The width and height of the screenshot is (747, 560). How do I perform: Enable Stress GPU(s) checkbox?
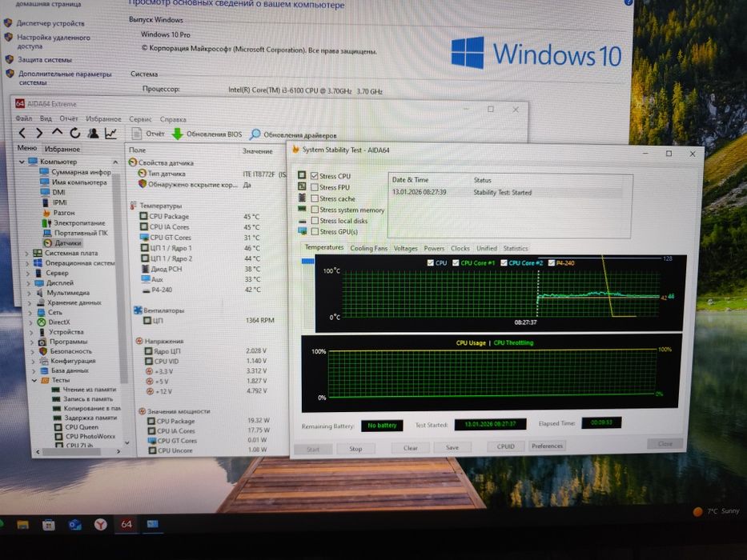tap(315, 231)
